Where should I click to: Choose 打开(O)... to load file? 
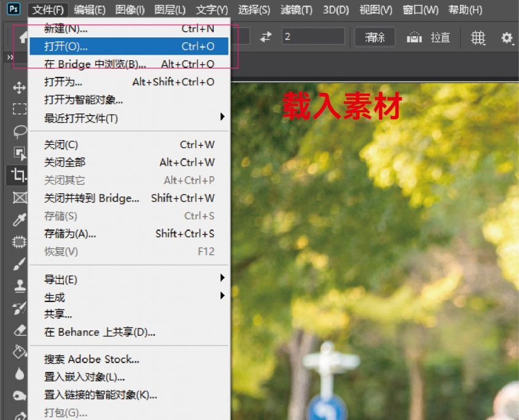(x=129, y=46)
